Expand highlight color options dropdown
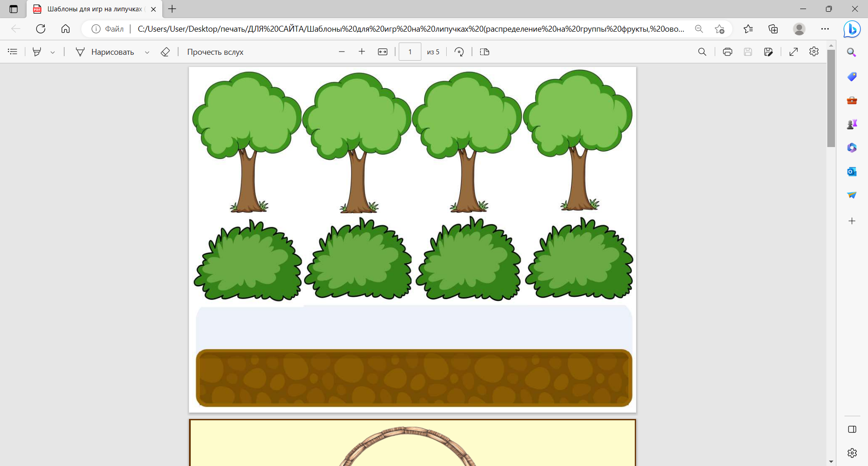The width and height of the screenshot is (868, 466). pos(53,52)
